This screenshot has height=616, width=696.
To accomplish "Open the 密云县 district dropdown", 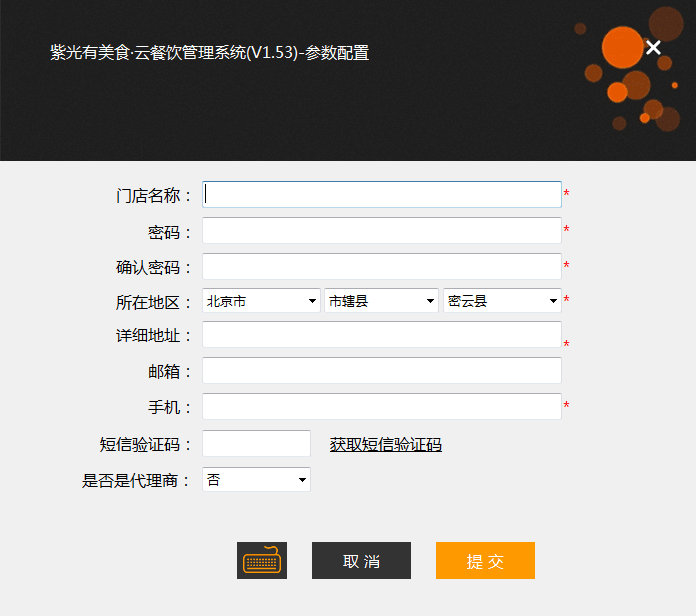I will [502, 301].
